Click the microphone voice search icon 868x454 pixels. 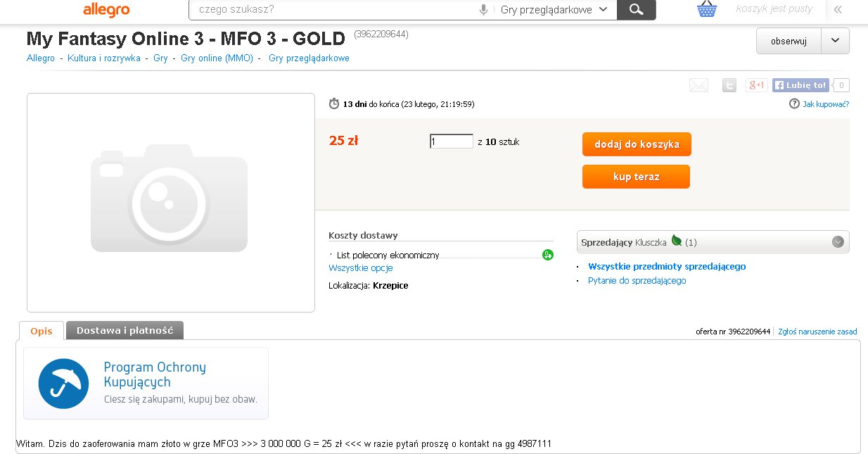[x=483, y=10]
